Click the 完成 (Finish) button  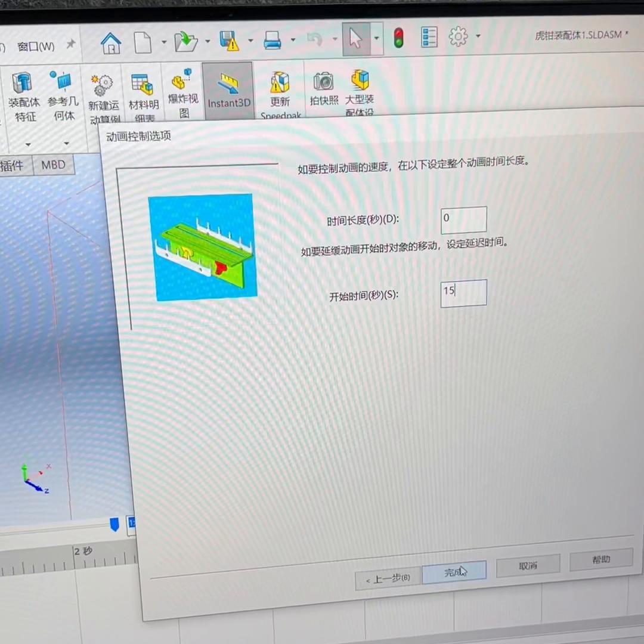pos(454,572)
